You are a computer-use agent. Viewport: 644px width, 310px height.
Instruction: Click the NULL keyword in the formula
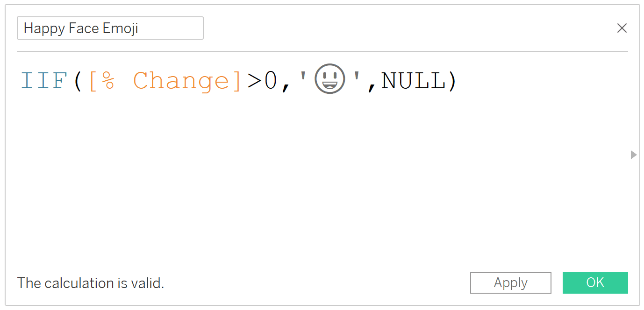[x=413, y=81]
